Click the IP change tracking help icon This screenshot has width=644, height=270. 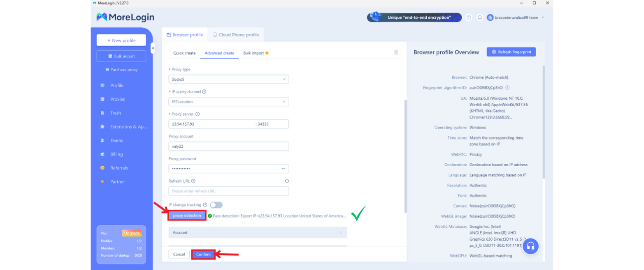[x=205, y=204]
